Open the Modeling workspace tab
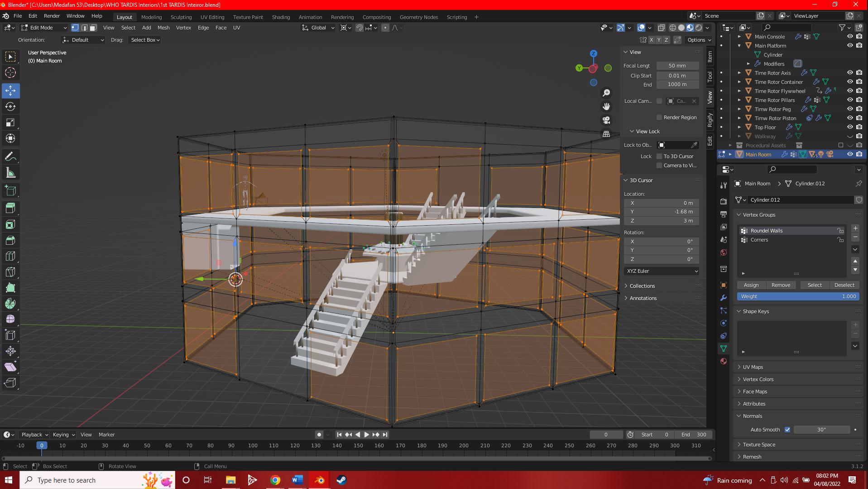The image size is (868, 489). 151,17
